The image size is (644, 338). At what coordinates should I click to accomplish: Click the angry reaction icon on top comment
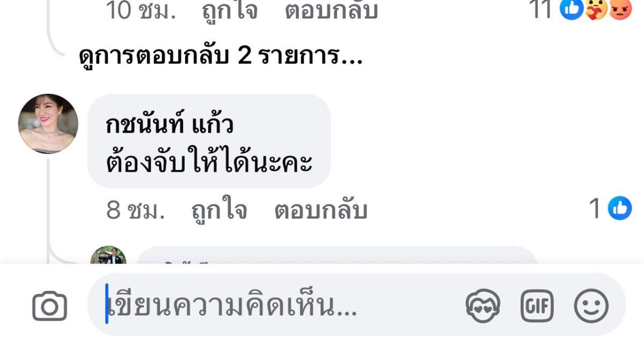(620, 9)
